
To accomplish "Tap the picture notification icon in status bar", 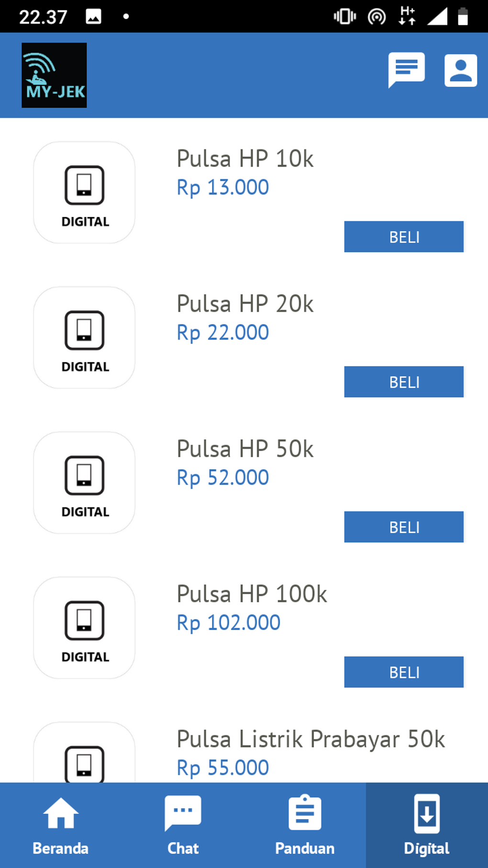I will pyautogui.click(x=93, y=17).
